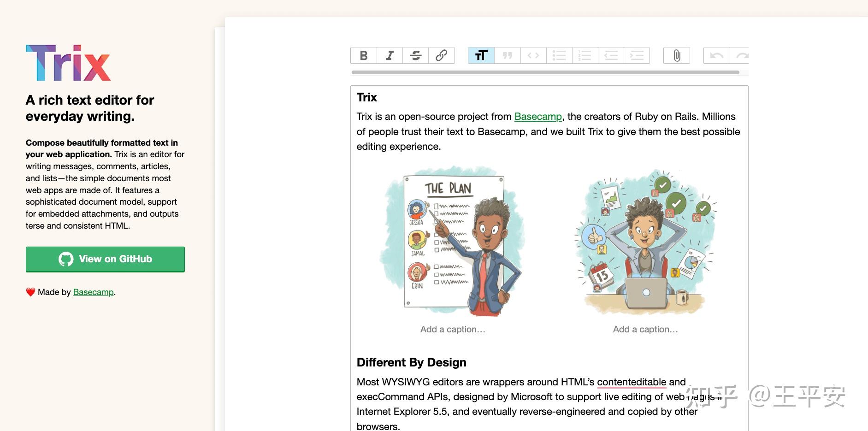Apply code formatting with the angle-brackets icon
The image size is (868, 431).
[533, 56]
